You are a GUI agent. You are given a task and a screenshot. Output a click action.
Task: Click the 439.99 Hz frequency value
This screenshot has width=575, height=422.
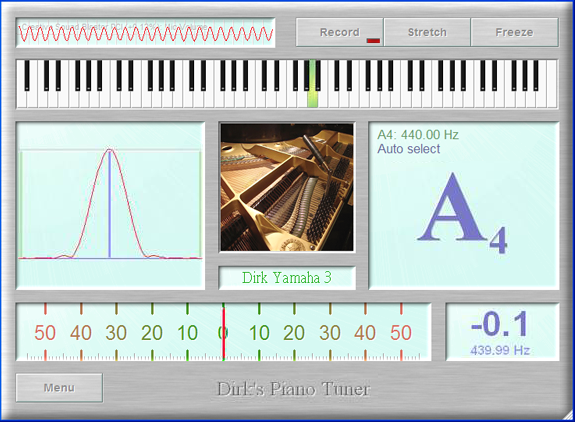[500, 350]
